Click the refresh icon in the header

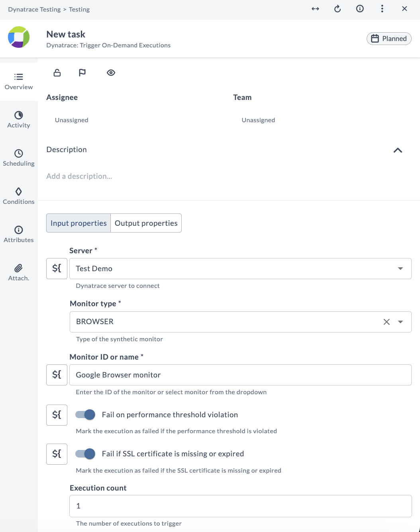click(338, 9)
